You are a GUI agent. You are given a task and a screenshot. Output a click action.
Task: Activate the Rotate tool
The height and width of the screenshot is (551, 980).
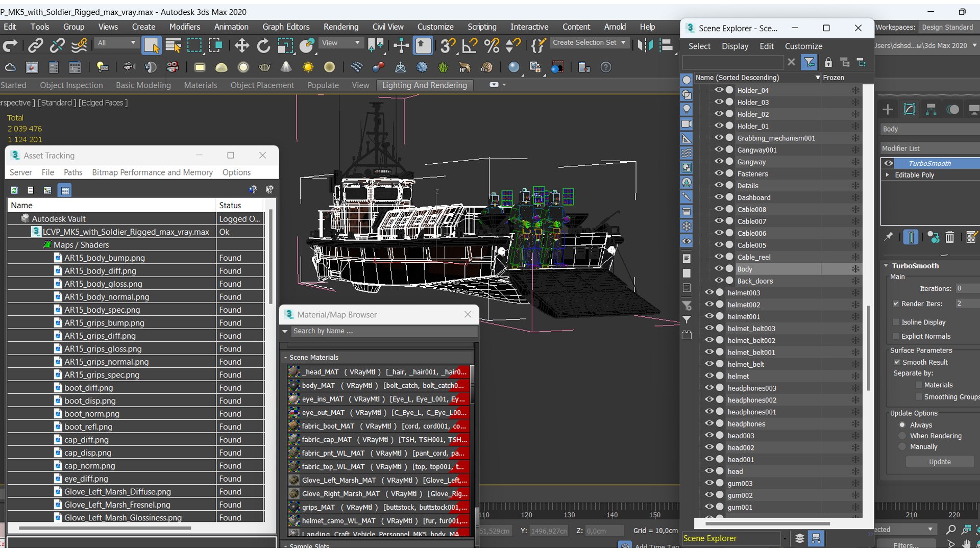263,46
